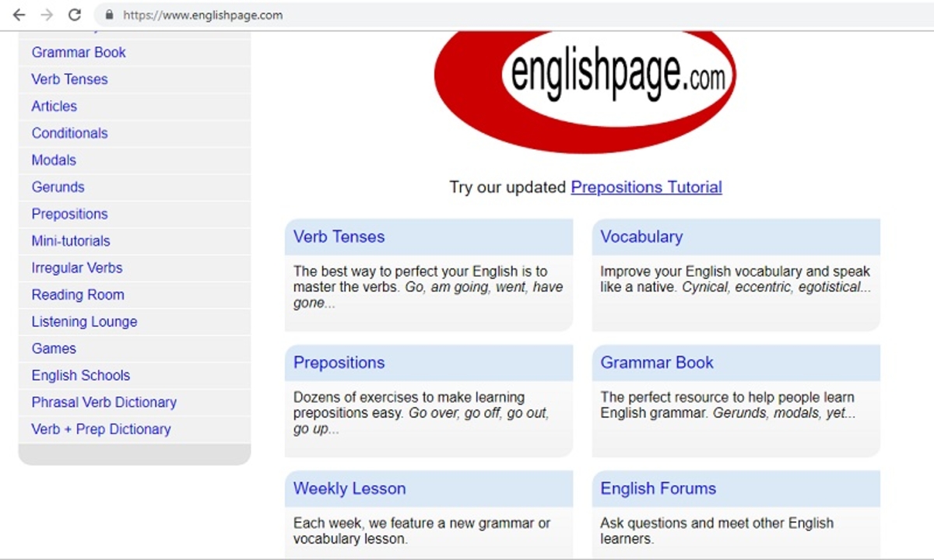Click the 'Dozens of exercises' description text
This screenshot has height=560, width=934.
tap(422, 413)
